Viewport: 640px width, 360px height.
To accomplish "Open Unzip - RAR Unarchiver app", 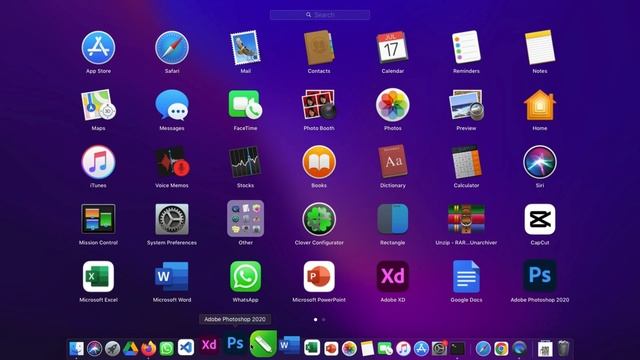I will pyautogui.click(x=466, y=219).
